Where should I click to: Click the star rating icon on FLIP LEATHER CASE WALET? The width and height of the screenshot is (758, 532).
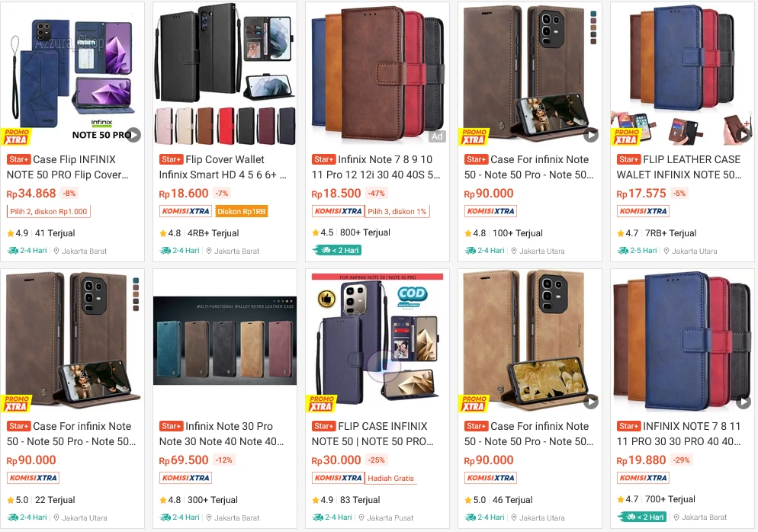pyautogui.click(x=621, y=232)
